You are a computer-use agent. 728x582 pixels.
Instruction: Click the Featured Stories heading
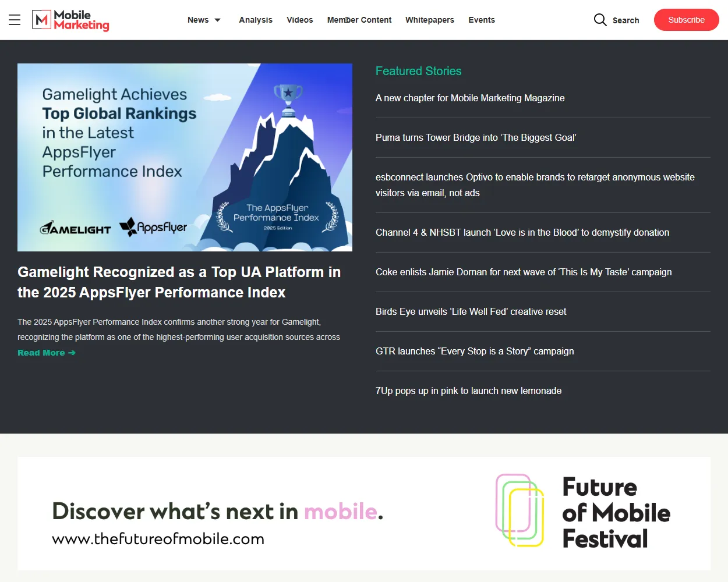click(x=419, y=71)
